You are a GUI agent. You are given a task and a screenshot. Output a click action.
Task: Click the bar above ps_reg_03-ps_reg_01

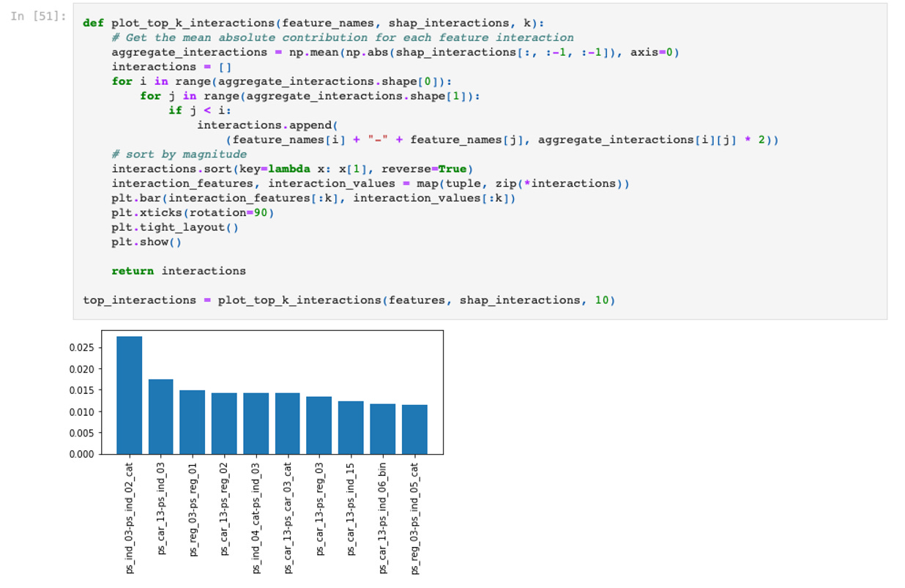[193, 423]
